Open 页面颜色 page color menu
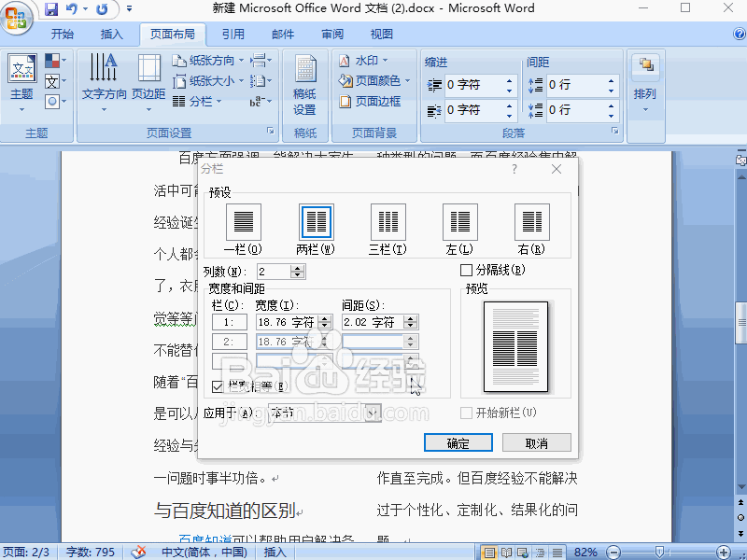The width and height of the screenshot is (747, 560). click(x=374, y=81)
